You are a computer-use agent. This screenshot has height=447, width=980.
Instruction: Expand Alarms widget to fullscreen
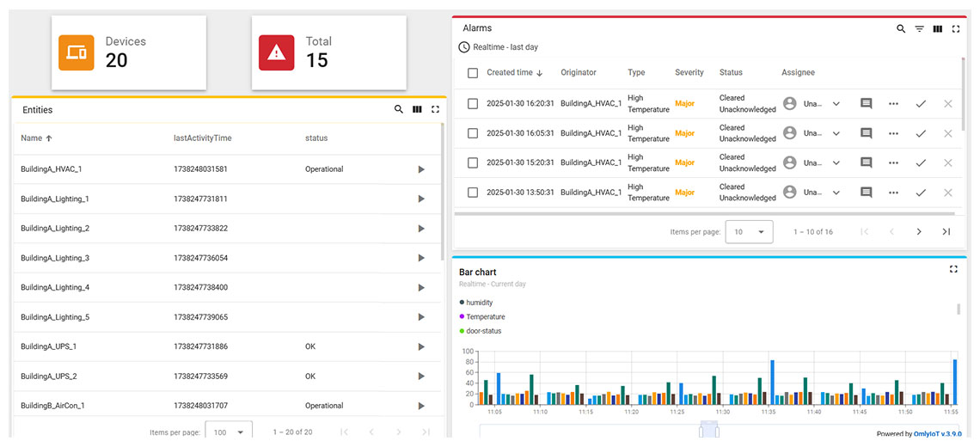(x=955, y=28)
